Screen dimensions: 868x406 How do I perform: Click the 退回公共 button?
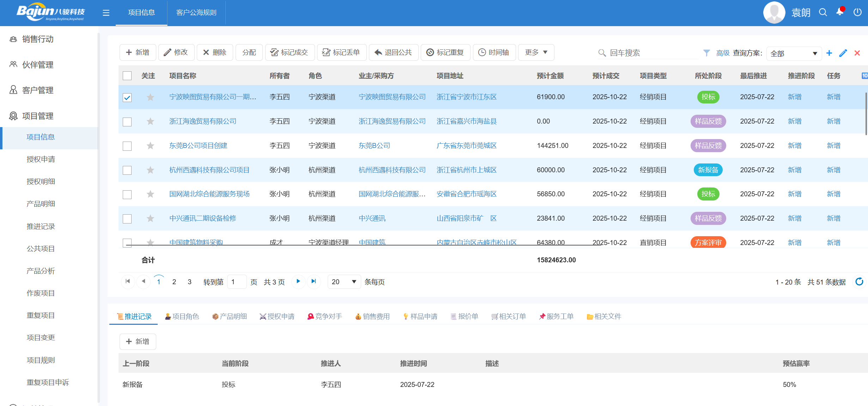pos(394,52)
